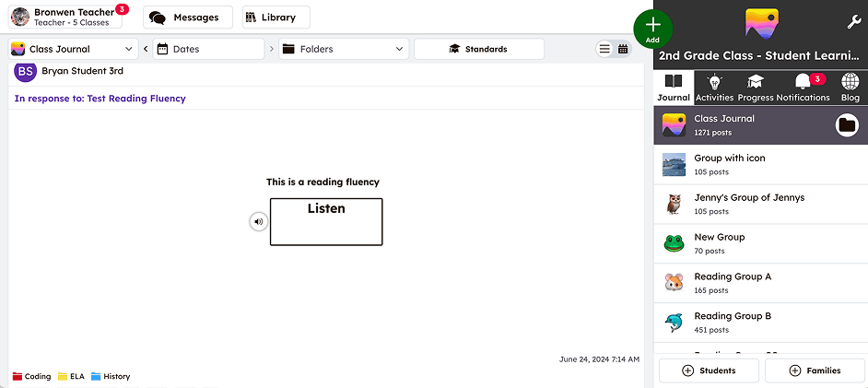Expand the Folders dropdown

click(343, 49)
